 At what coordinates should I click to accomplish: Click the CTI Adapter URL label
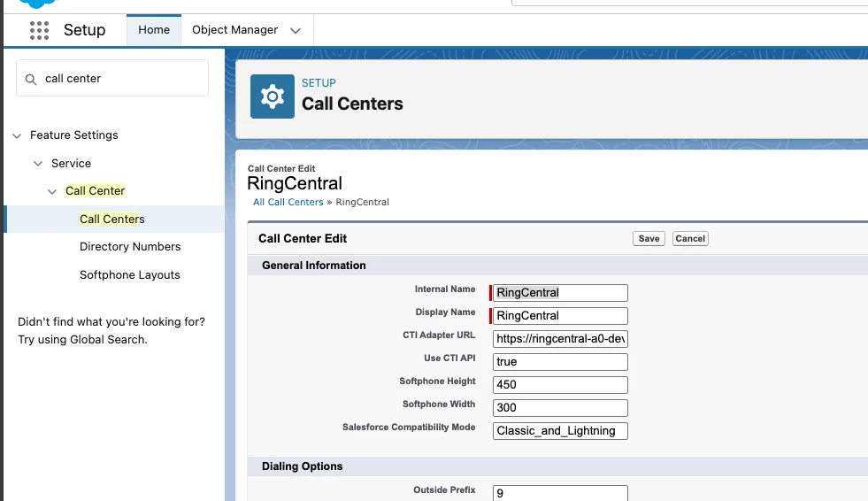pyautogui.click(x=439, y=335)
